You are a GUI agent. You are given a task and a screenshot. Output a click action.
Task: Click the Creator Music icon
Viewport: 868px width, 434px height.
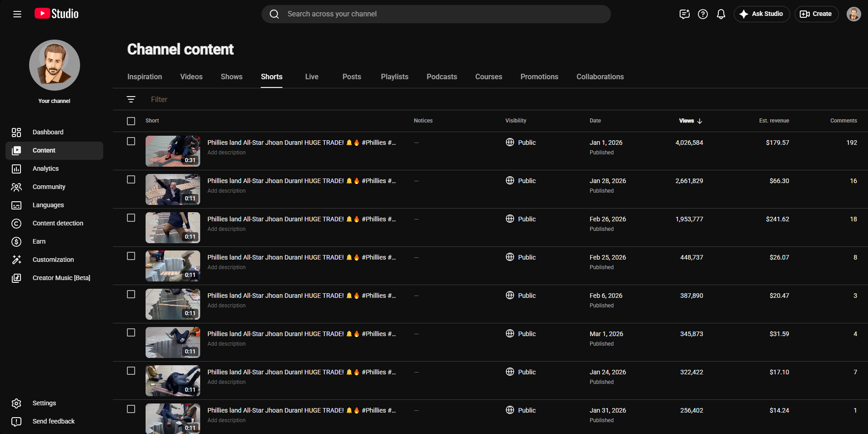click(x=16, y=278)
